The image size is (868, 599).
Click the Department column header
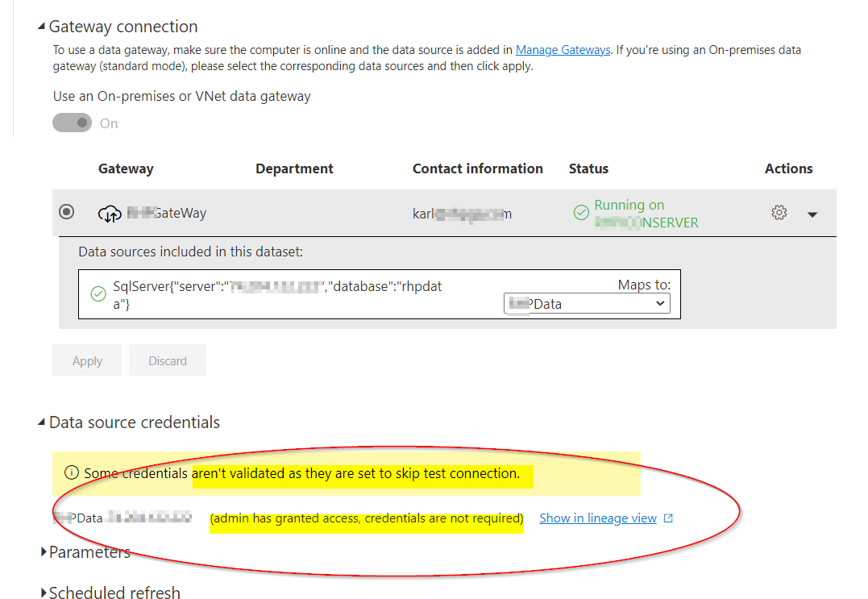pyautogui.click(x=294, y=168)
